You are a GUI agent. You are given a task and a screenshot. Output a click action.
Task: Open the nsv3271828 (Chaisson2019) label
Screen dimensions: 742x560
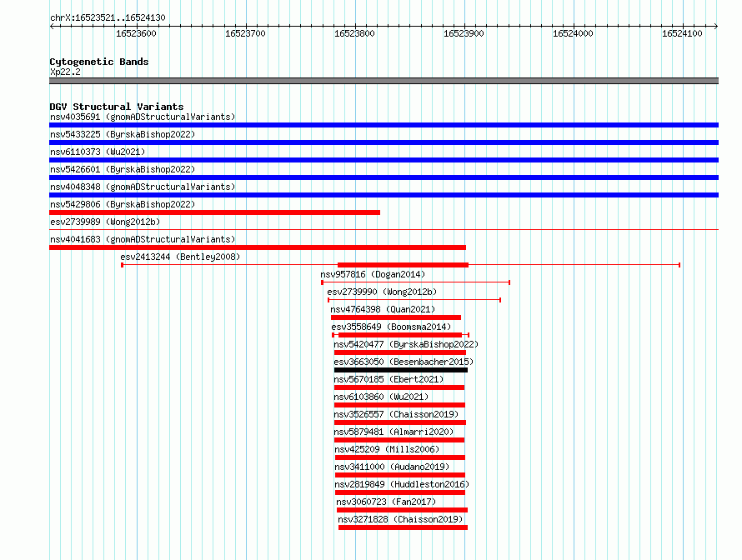point(400,519)
